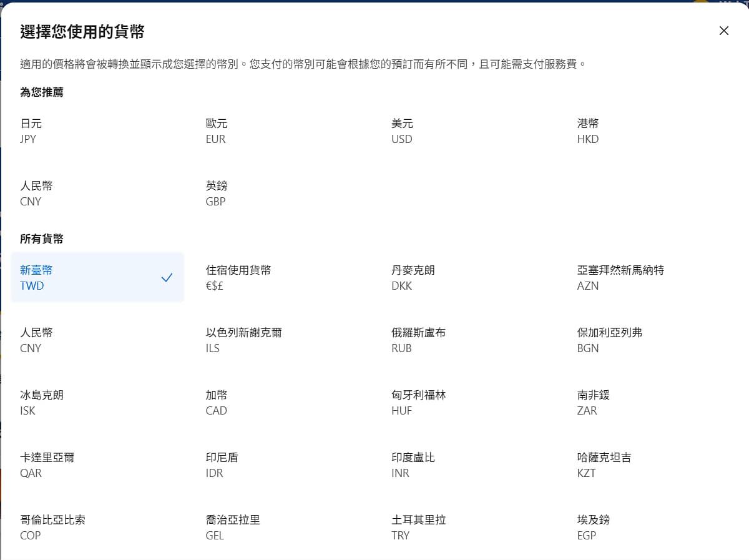Select 加幣 CAD currency
Screen dimensions: 749x560
tap(217, 403)
